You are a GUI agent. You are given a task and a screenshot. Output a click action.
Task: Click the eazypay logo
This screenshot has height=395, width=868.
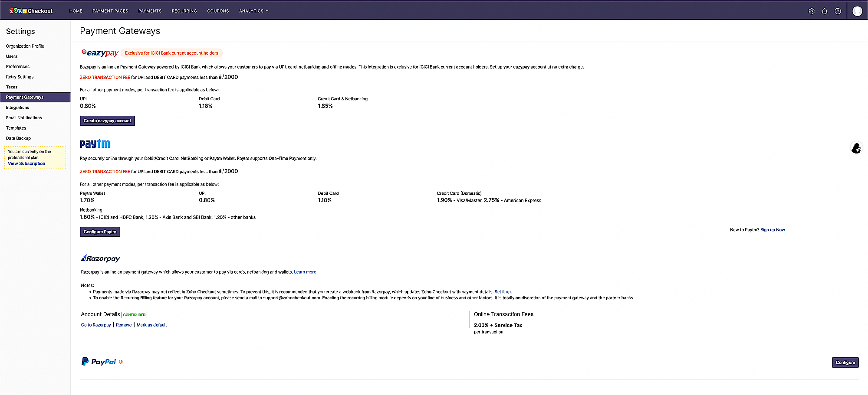click(100, 53)
